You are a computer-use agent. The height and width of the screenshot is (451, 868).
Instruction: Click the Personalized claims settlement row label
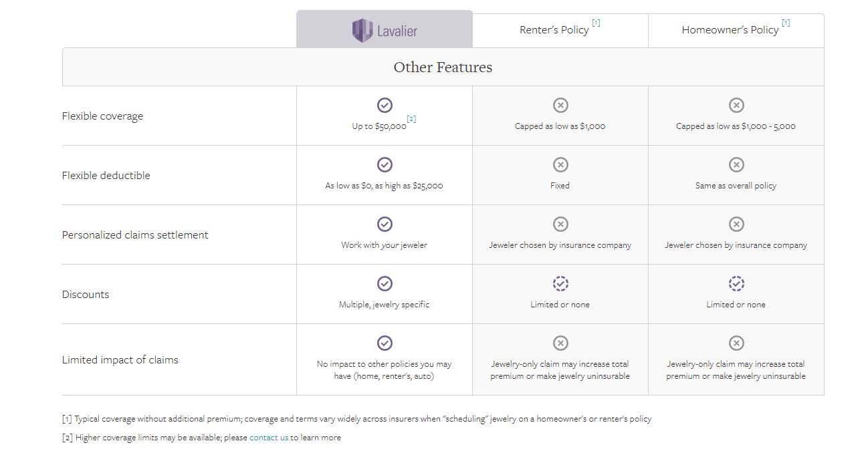[135, 235]
